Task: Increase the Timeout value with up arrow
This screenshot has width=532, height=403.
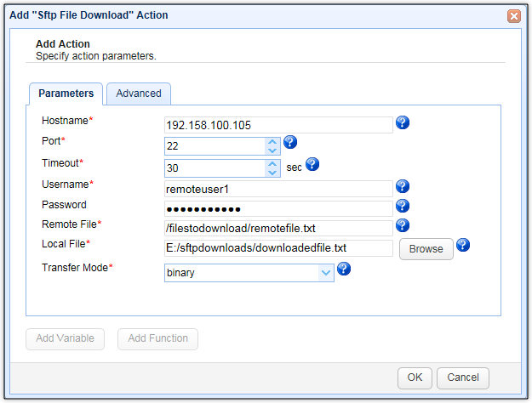Action: pos(272,162)
